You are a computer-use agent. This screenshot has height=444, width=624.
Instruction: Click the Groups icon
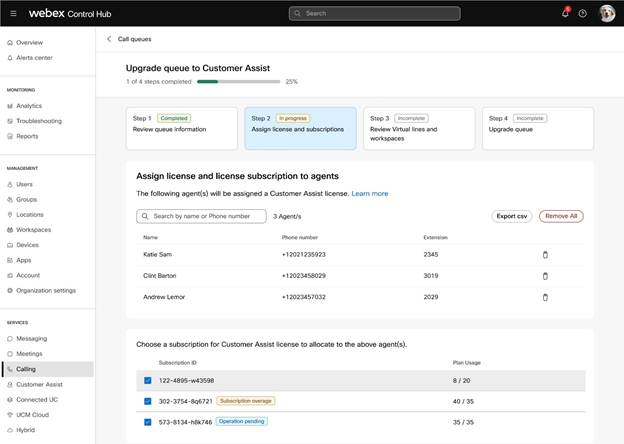click(10, 199)
